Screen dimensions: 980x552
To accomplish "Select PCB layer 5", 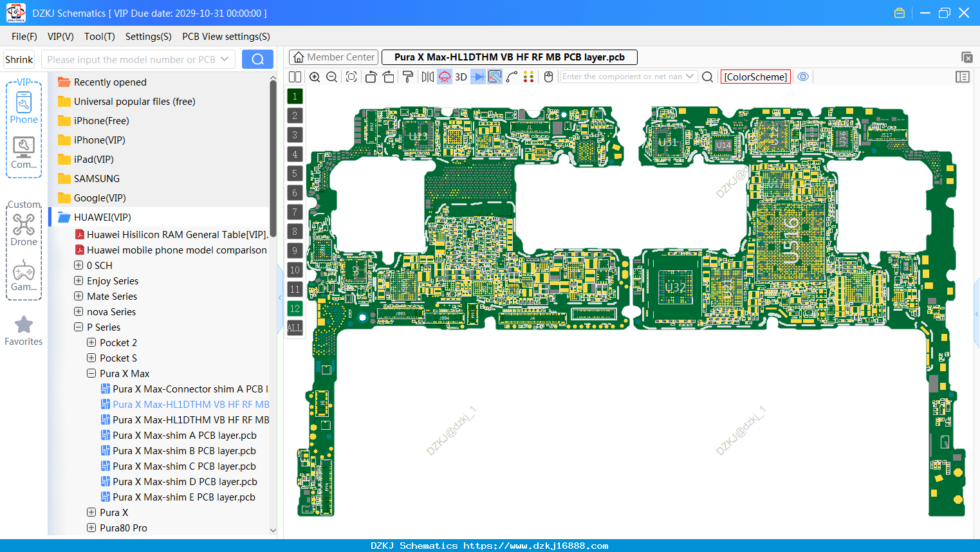I will (x=295, y=174).
